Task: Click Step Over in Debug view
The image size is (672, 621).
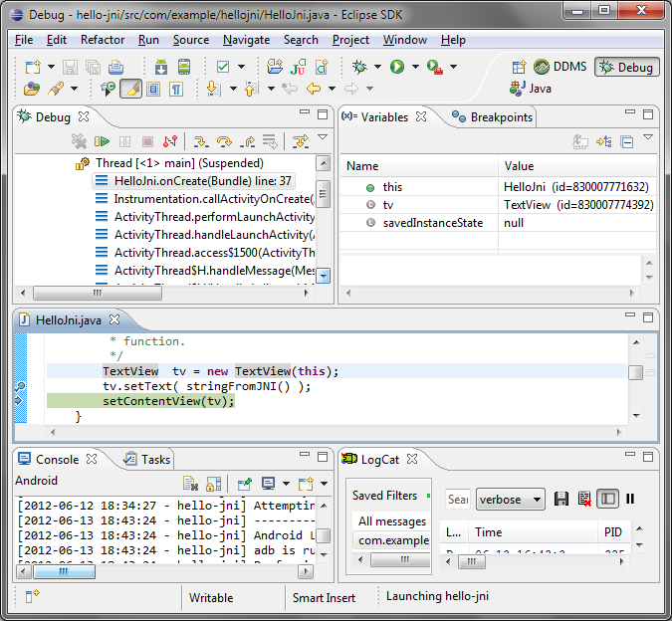Action: (224, 141)
